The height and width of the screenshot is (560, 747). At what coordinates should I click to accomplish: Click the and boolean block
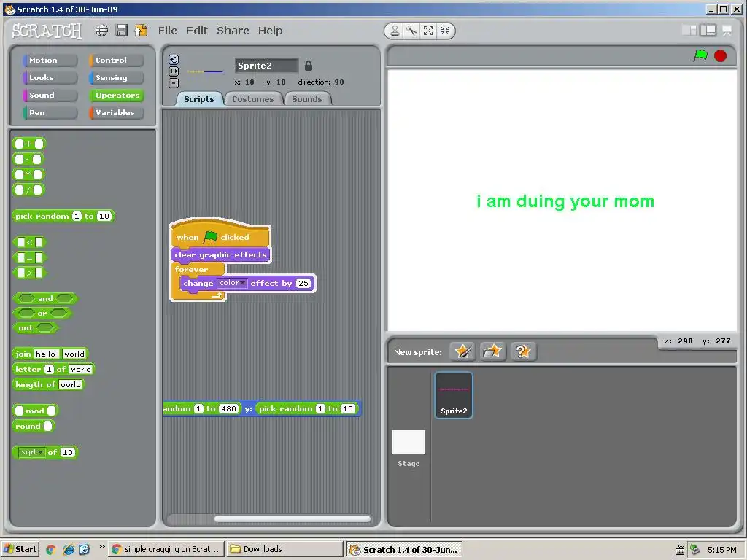point(45,298)
